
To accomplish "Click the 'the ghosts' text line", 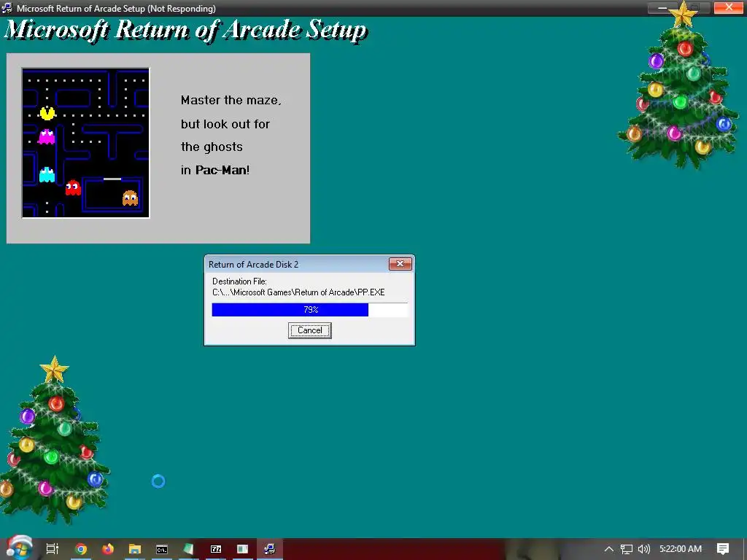I will tap(212, 147).
